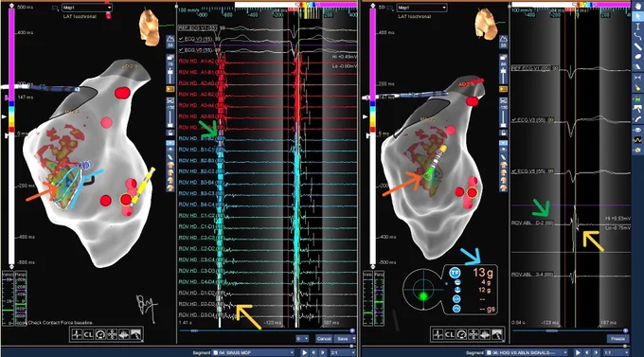Open the Map1 dropdown in the right pane

(421, 8)
